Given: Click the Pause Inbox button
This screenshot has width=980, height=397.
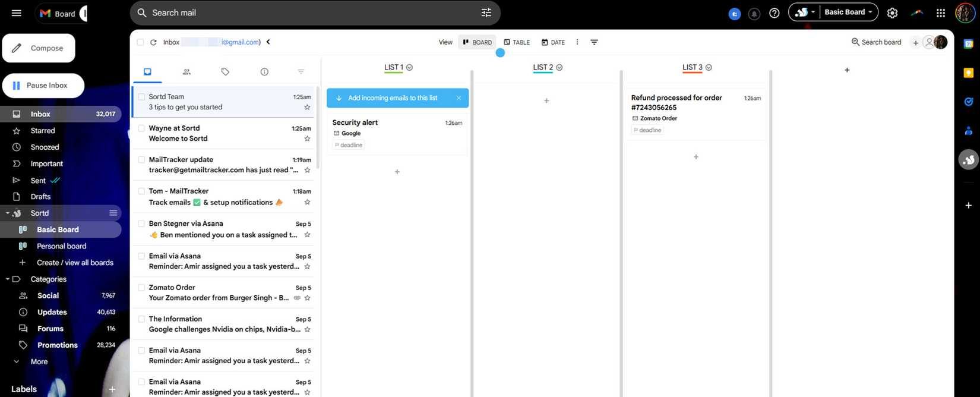Looking at the screenshot, I should tap(43, 86).
